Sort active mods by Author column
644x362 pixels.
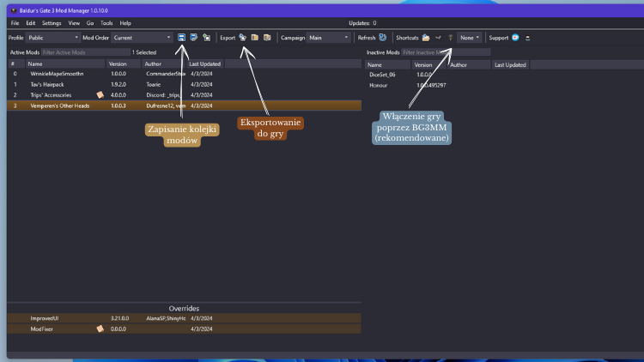[x=162, y=63]
